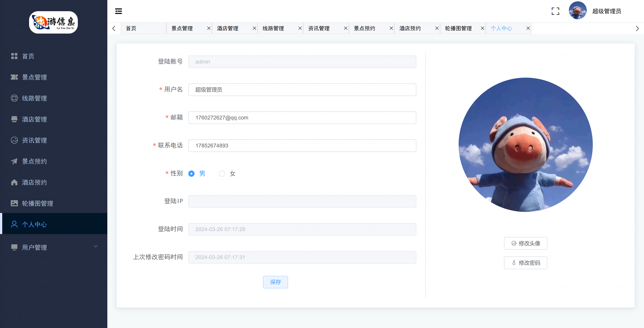Select 男 gender radio button
Screen dimensions: 644x328
(x=191, y=174)
